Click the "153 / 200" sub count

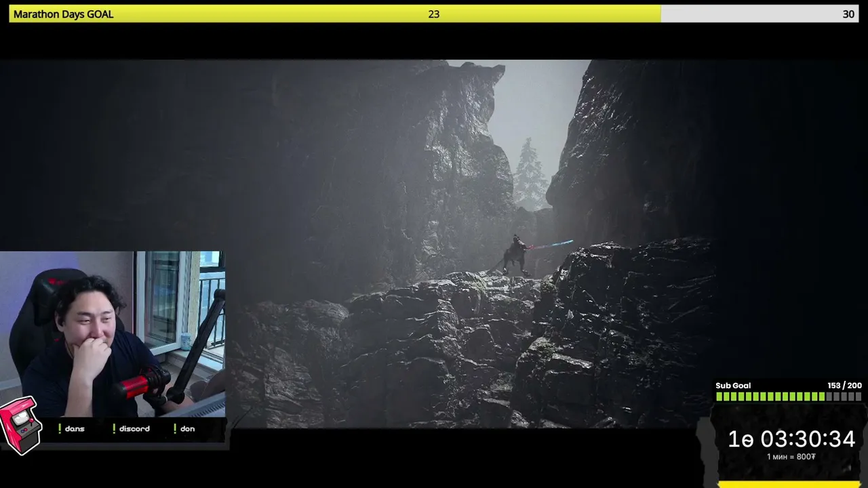844,386
